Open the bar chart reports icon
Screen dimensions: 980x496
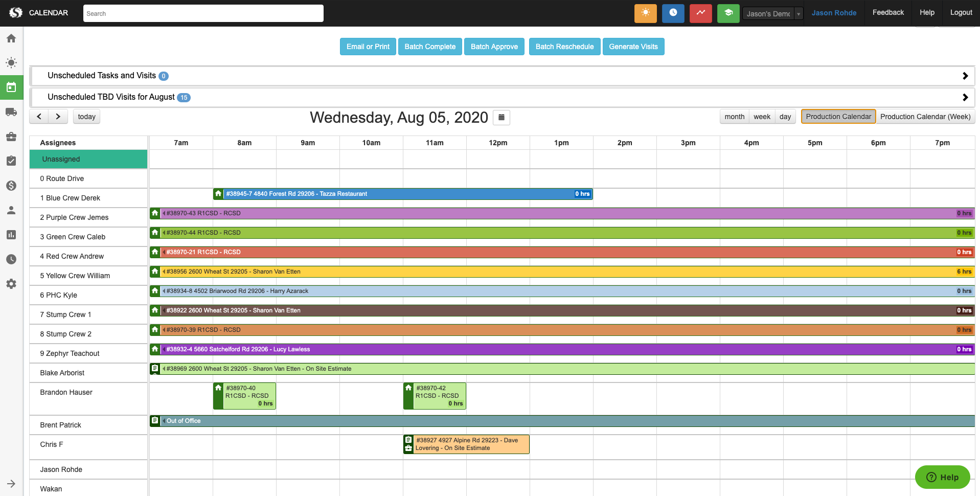(11, 234)
